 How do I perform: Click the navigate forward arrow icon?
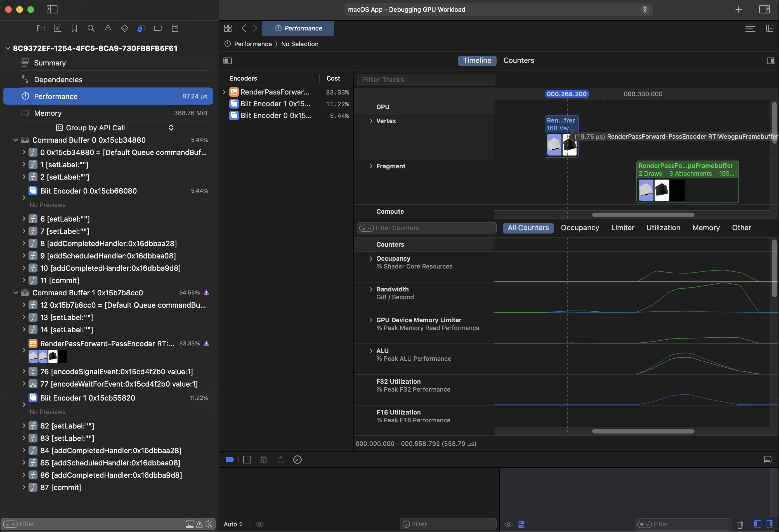pos(254,28)
